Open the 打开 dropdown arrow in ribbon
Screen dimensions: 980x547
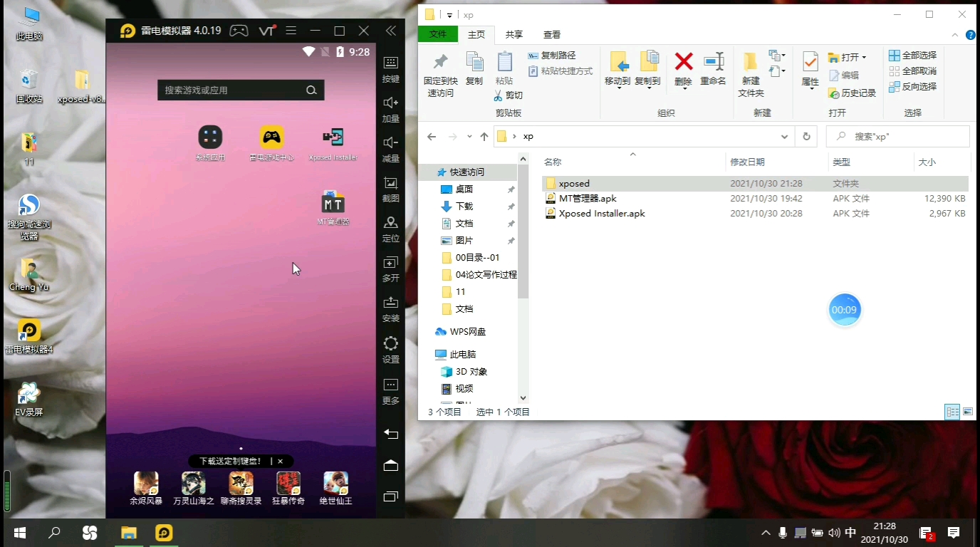pos(864,58)
